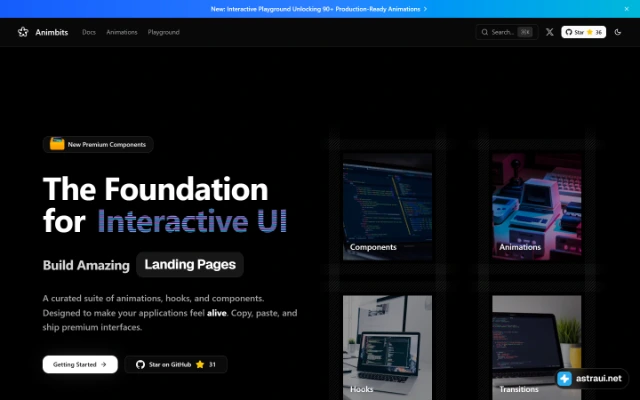Open the Animations thumbnail card
The width and height of the screenshot is (640, 400).
pyautogui.click(x=537, y=207)
